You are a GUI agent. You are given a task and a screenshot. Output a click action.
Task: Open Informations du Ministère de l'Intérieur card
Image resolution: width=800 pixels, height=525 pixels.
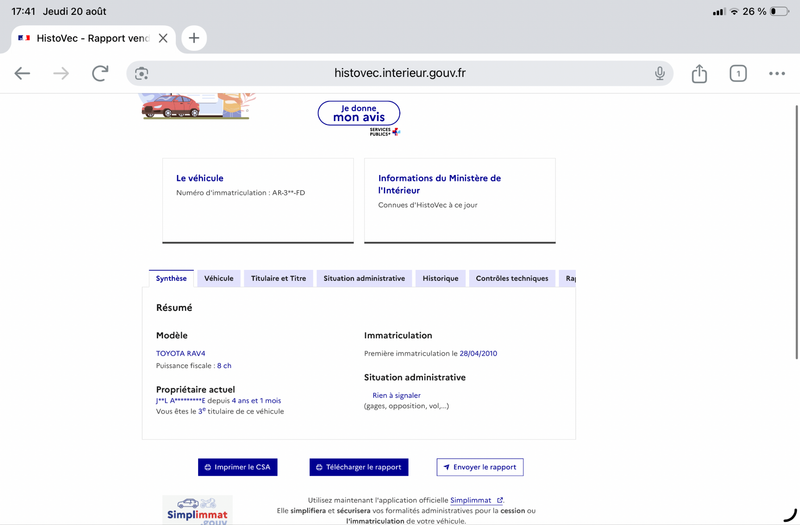coord(460,201)
